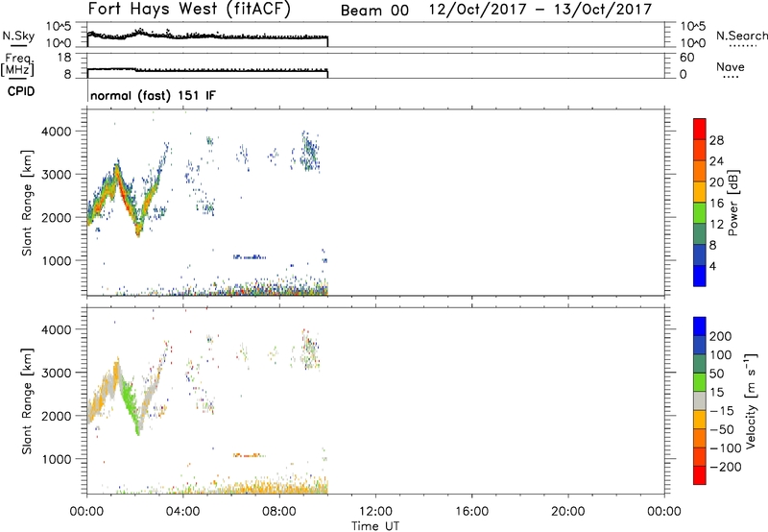Click the 'Velocity [m s-1]' colorbar title
The width and height of the screenshot is (768, 532).
(x=750, y=400)
